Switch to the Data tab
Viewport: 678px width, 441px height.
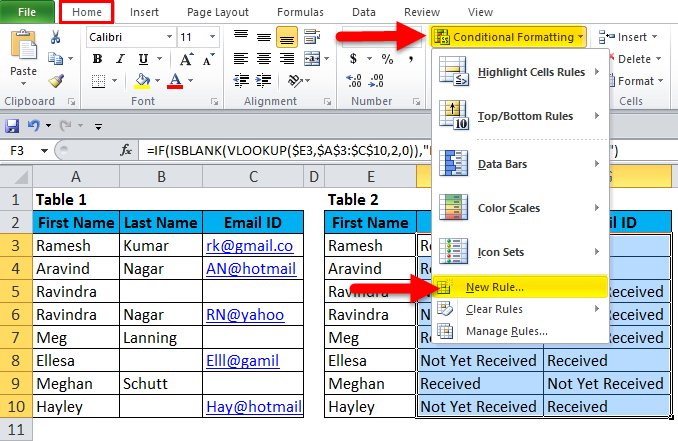364,12
